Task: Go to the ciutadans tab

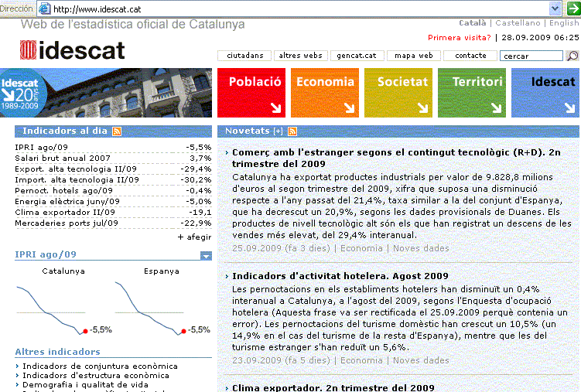Action: pos(244,56)
